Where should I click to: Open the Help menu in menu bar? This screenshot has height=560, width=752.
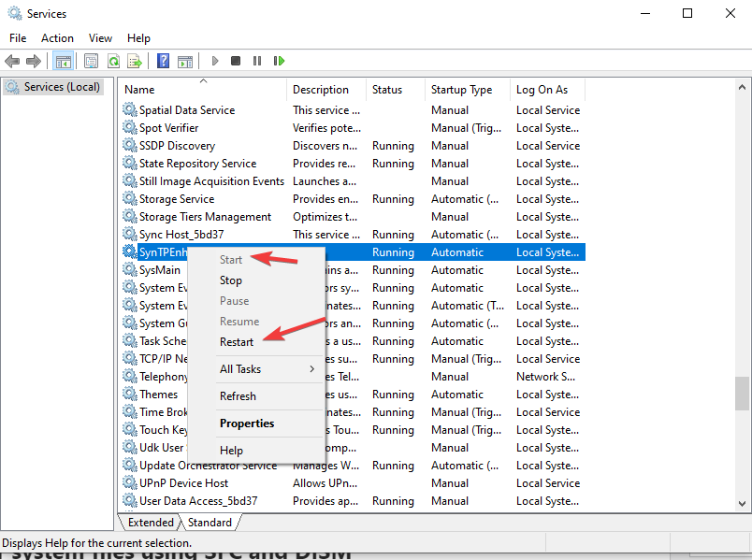(x=138, y=38)
